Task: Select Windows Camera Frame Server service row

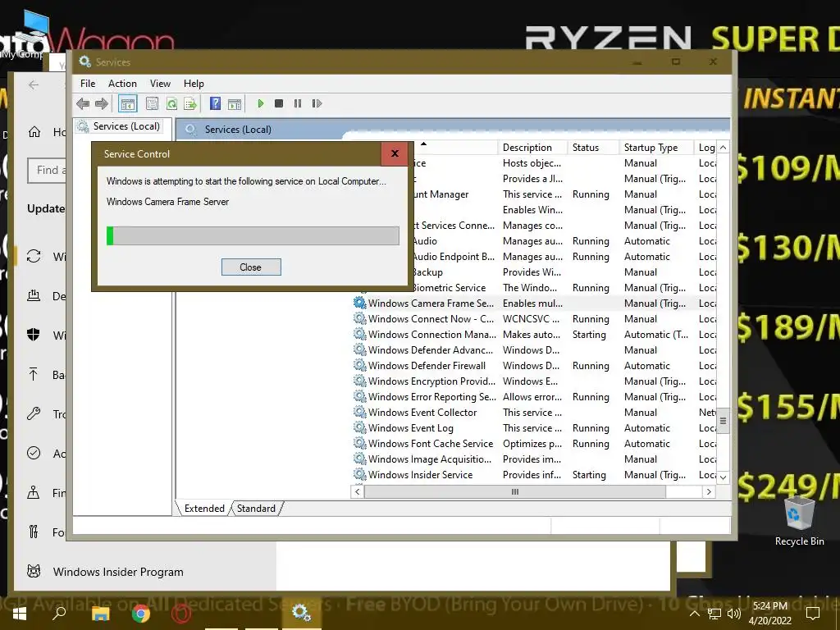Action: (535, 304)
